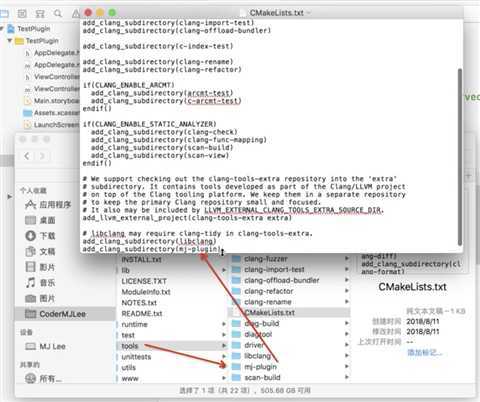Go forward in Finder window

point(42,156)
